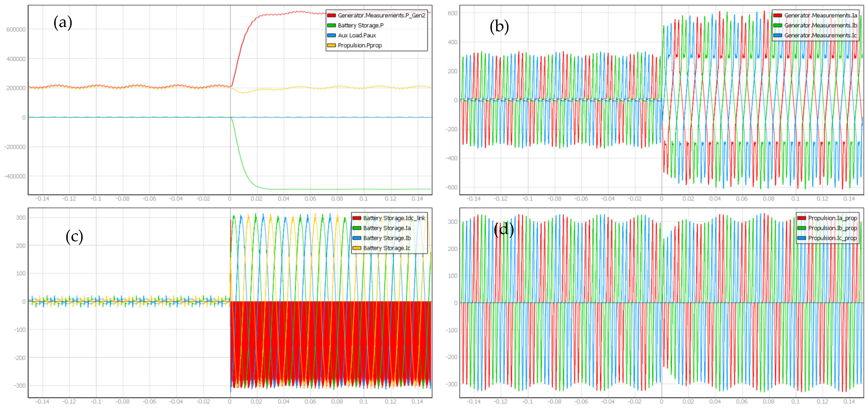868x408 pixels.
Task: Click the (d) panel label
Action: click(503, 230)
